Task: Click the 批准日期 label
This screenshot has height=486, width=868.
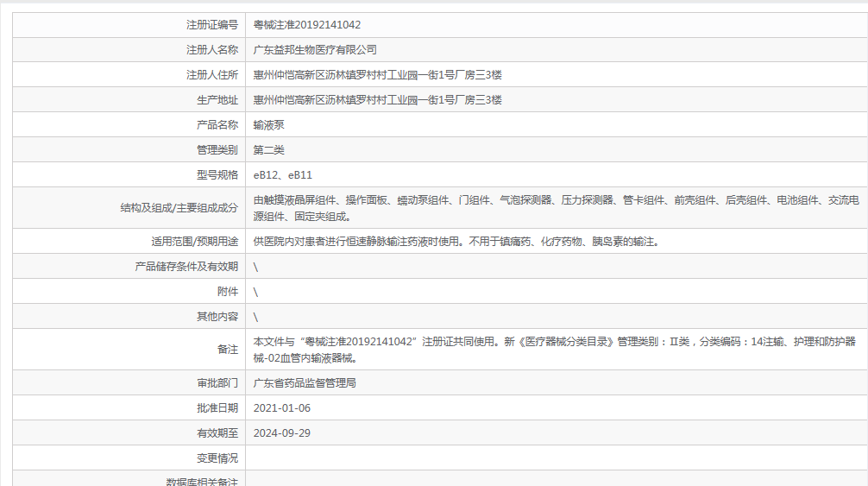Action: click(x=217, y=408)
